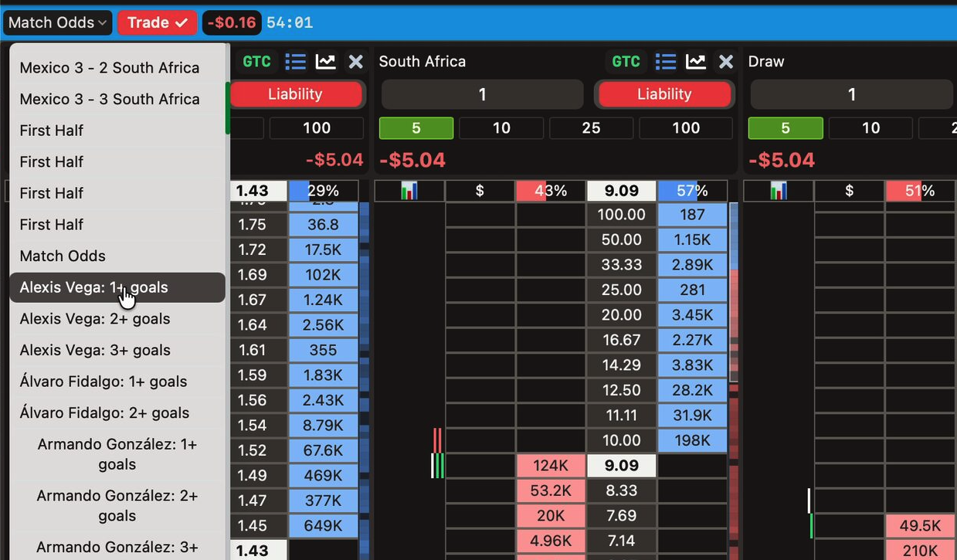Click the market list's green scrollbar thumb

228,108
